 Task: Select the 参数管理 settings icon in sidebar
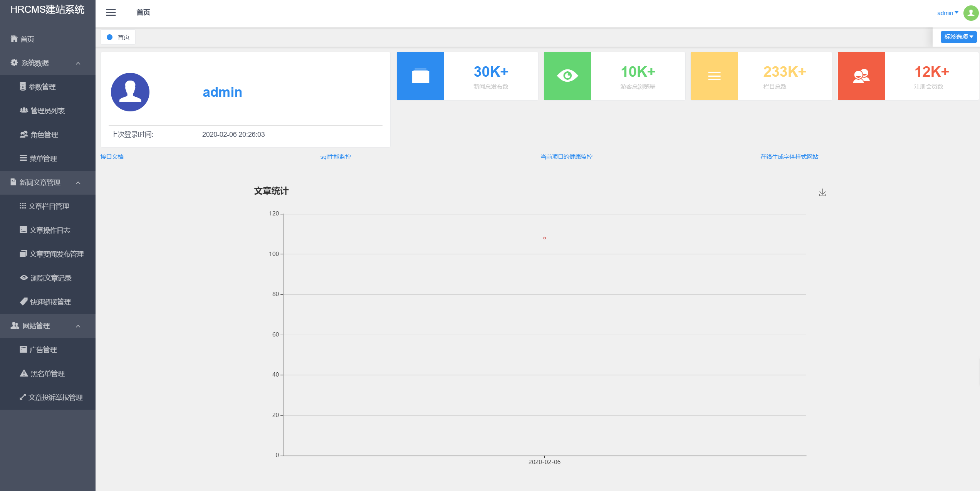coord(23,87)
